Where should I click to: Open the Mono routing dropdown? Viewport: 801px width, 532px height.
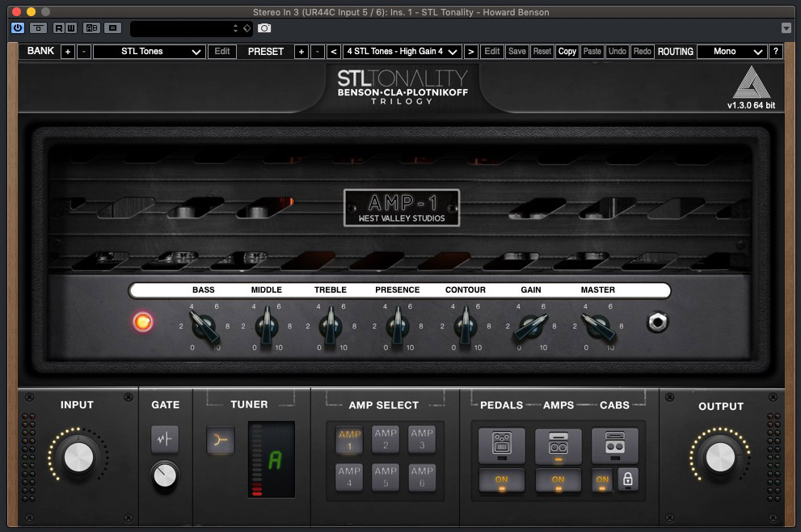[732, 52]
